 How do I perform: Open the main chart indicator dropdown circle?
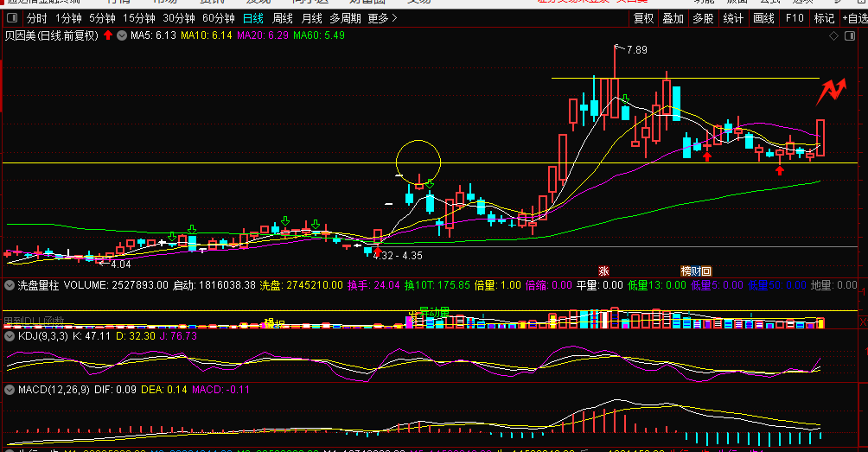click(x=122, y=35)
